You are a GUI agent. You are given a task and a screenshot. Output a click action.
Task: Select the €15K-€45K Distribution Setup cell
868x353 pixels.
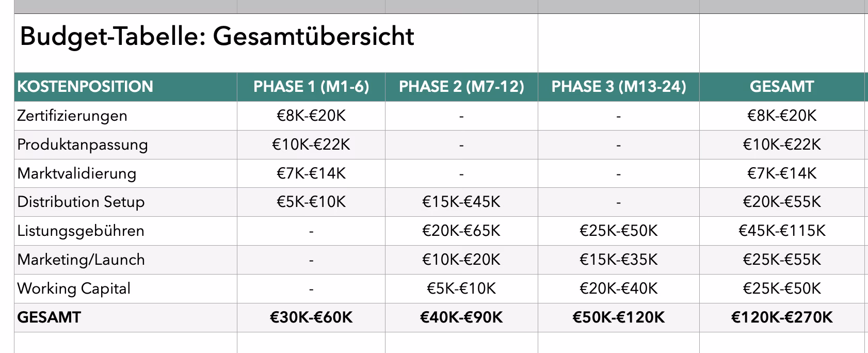pos(461,202)
